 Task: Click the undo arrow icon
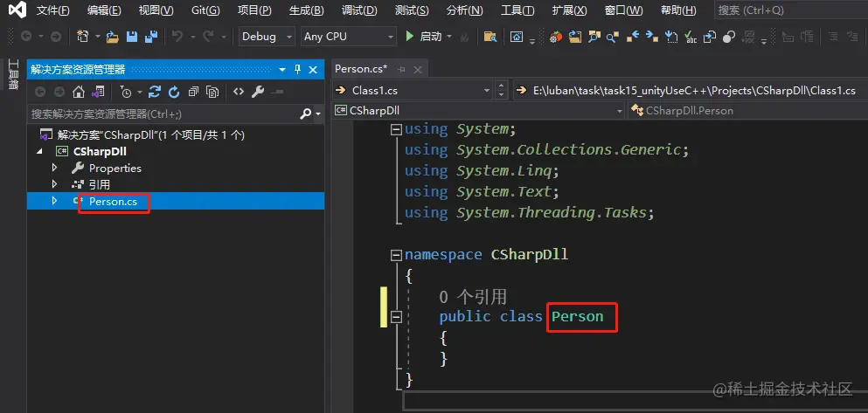coord(177,37)
